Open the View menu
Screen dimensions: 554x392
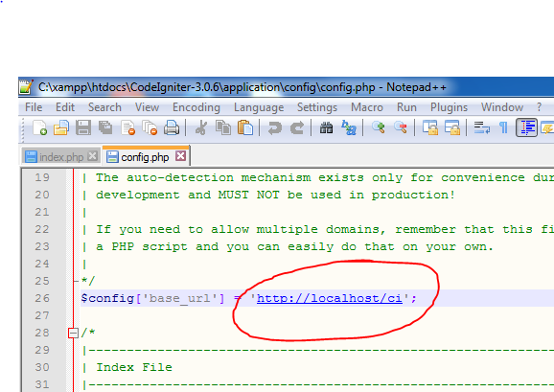147,107
